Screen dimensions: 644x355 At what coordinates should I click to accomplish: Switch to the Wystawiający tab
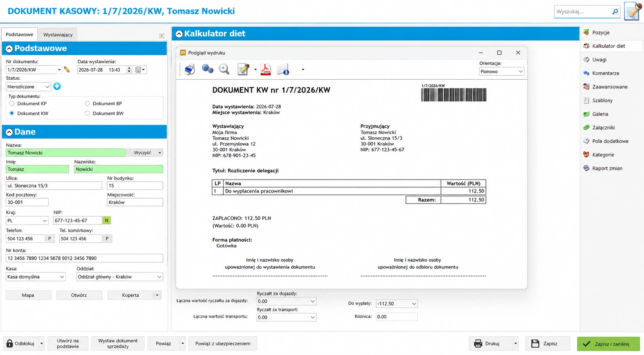58,34
